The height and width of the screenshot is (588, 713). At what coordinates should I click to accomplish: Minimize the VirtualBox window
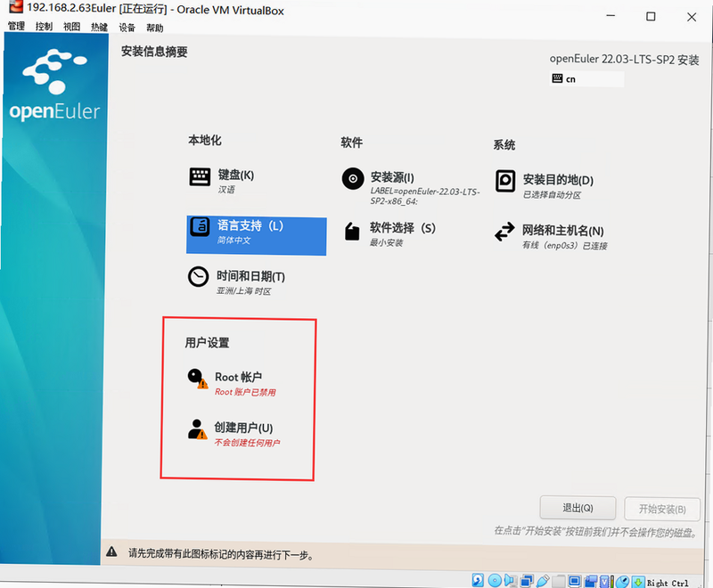[611, 16]
